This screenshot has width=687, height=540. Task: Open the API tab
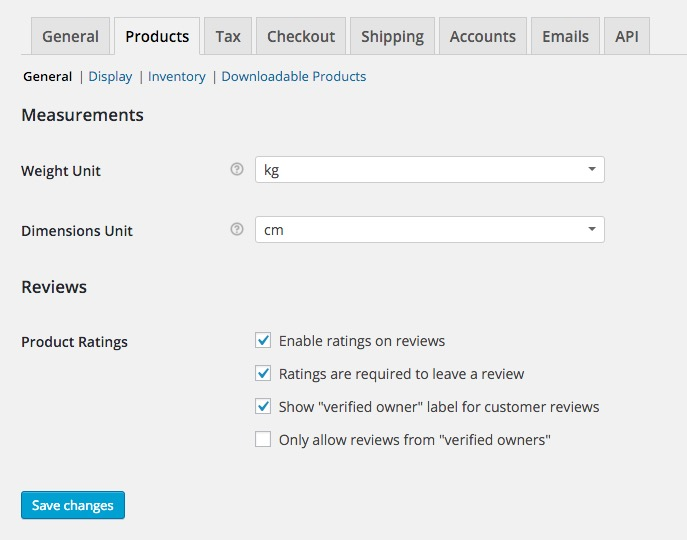627,37
